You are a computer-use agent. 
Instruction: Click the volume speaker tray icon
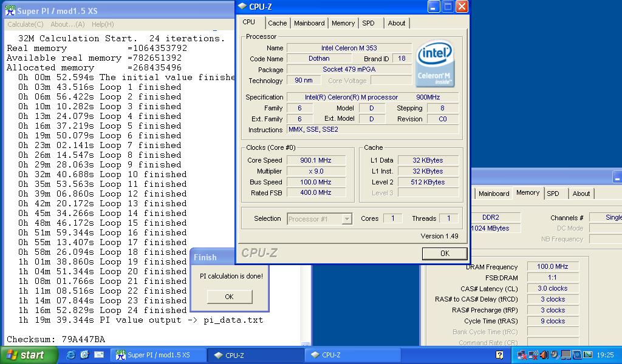click(544, 355)
